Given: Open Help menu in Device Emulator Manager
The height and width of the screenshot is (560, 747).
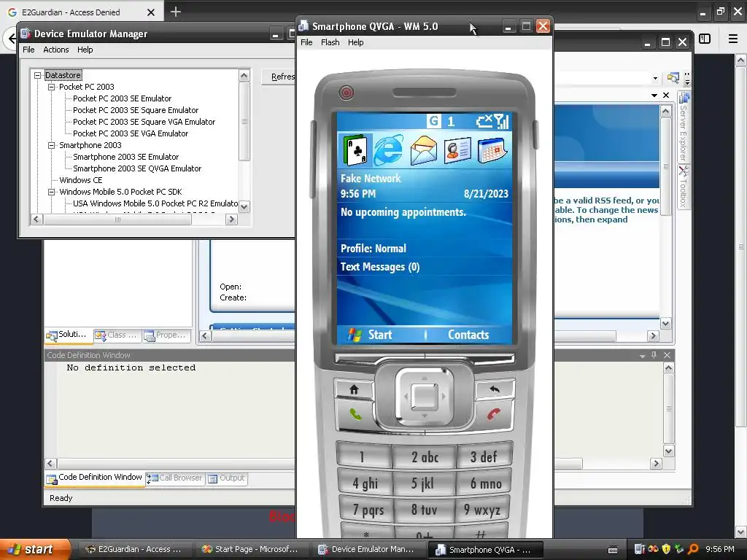Looking at the screenshot, I should (85, 50).
